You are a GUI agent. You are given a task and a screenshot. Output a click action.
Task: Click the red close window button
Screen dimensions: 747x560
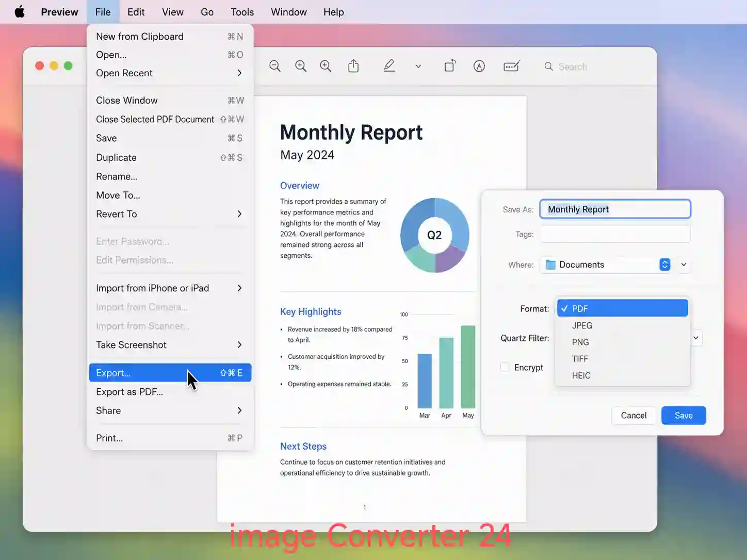tap(39, 66)
